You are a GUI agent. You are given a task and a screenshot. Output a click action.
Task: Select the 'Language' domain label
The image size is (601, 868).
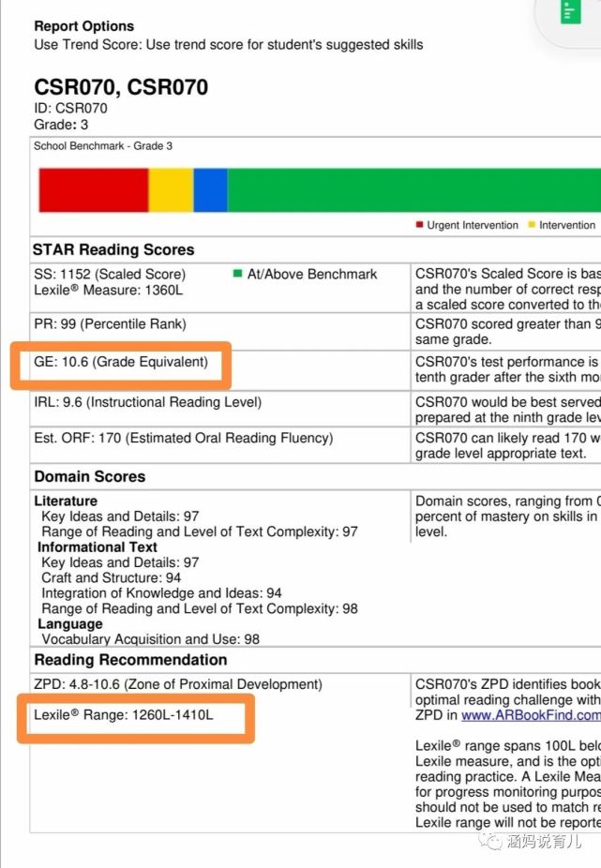(x=70, y=624)
